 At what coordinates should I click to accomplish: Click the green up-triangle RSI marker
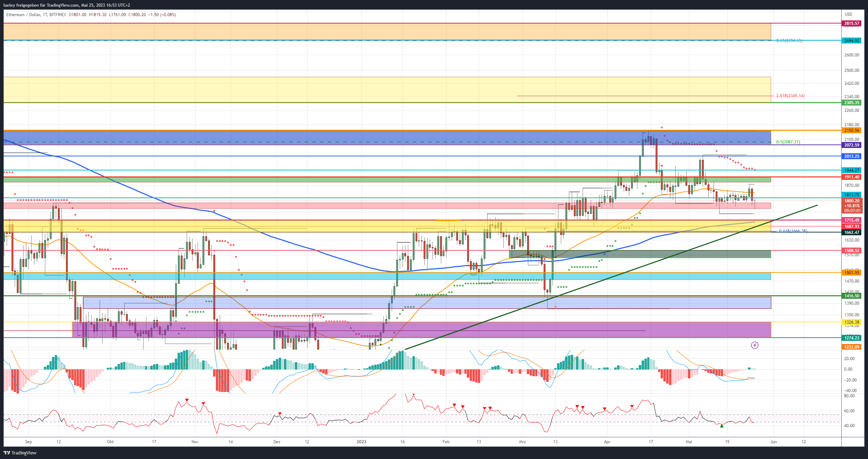click(722, 426)
